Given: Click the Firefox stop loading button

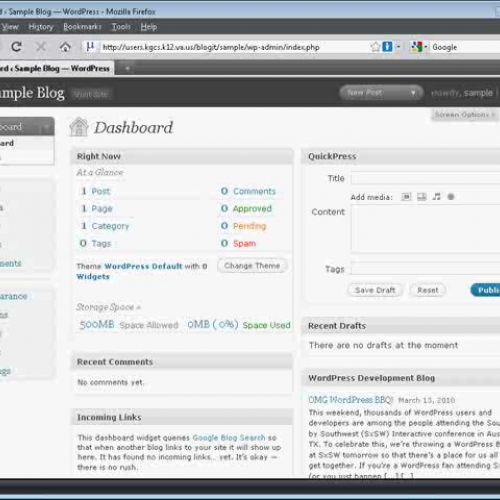Looking at the screenshot, I should pos(41,47).
